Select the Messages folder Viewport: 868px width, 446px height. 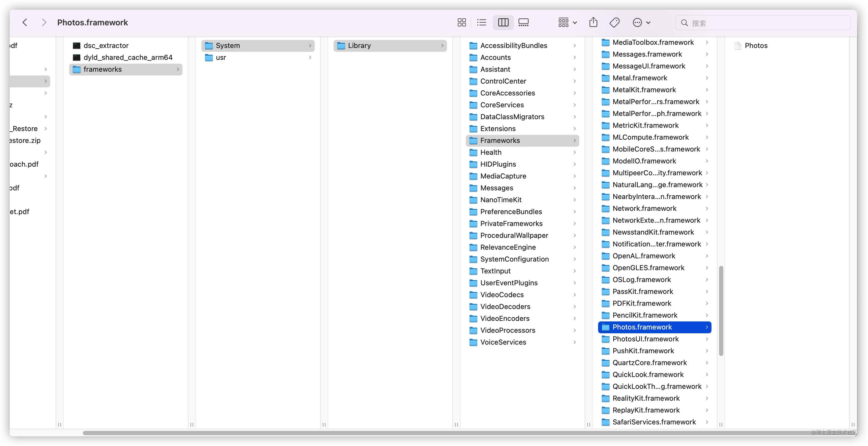pos(522,188)
